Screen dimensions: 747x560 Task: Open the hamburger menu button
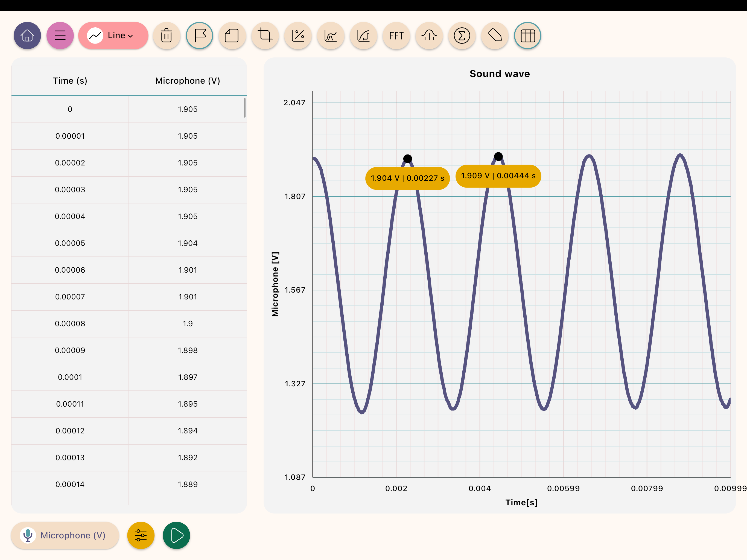point(60,36)
